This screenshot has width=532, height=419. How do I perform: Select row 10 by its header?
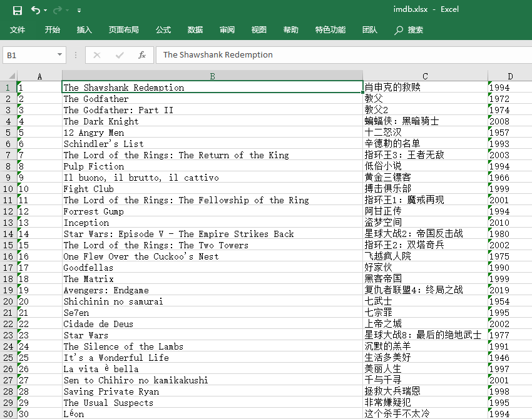(8, 188)
